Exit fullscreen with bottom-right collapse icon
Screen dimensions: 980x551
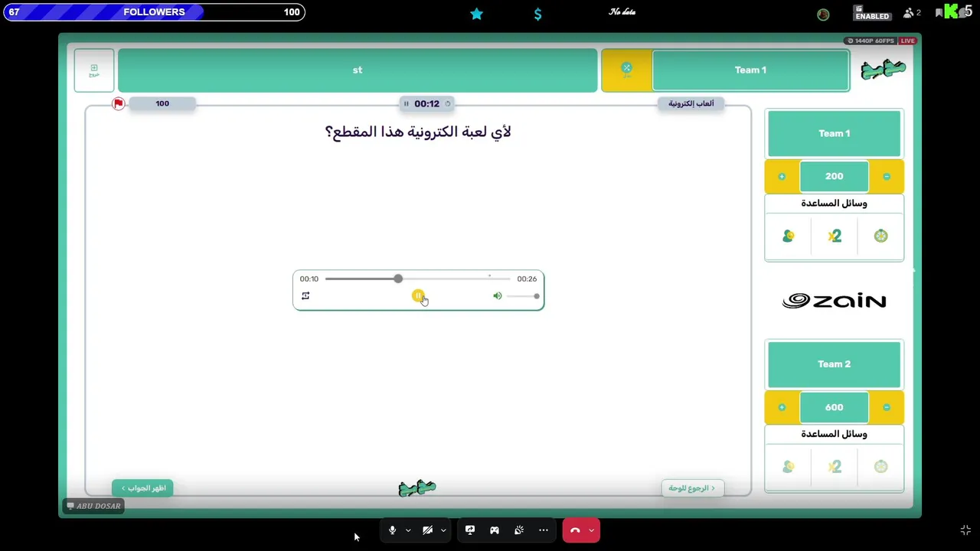[965, 530]
